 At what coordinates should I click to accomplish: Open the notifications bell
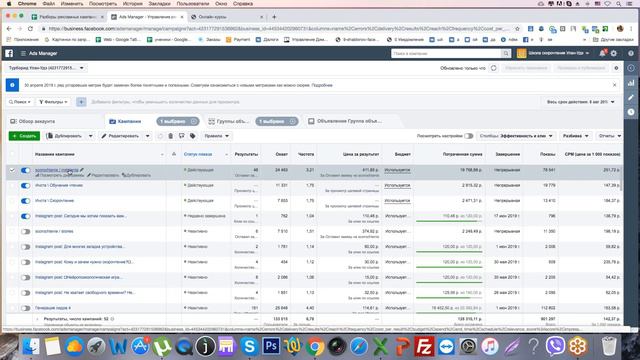602,53
